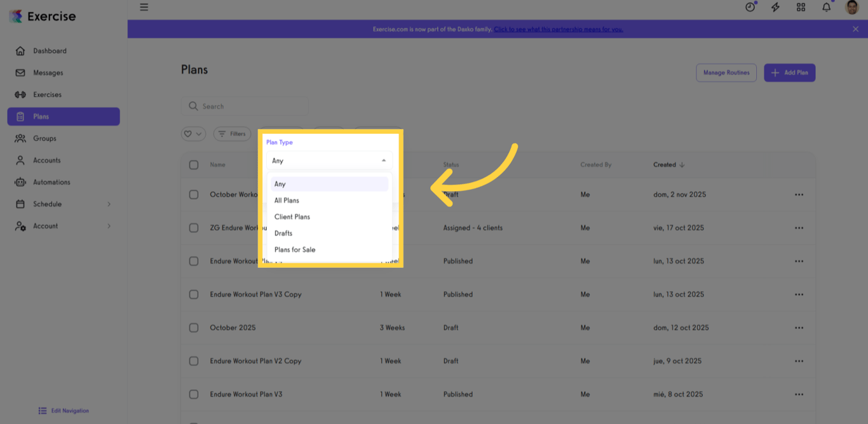This screenshot has width=868, height=424.
Task: Open Endure Workout Plan V2 Copy plan
Action: point(255,361)
